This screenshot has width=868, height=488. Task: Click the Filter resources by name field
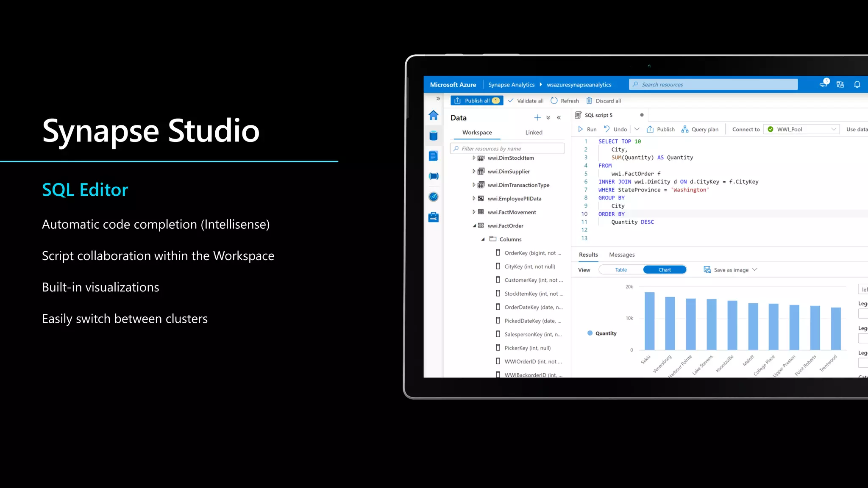[507, 149]
